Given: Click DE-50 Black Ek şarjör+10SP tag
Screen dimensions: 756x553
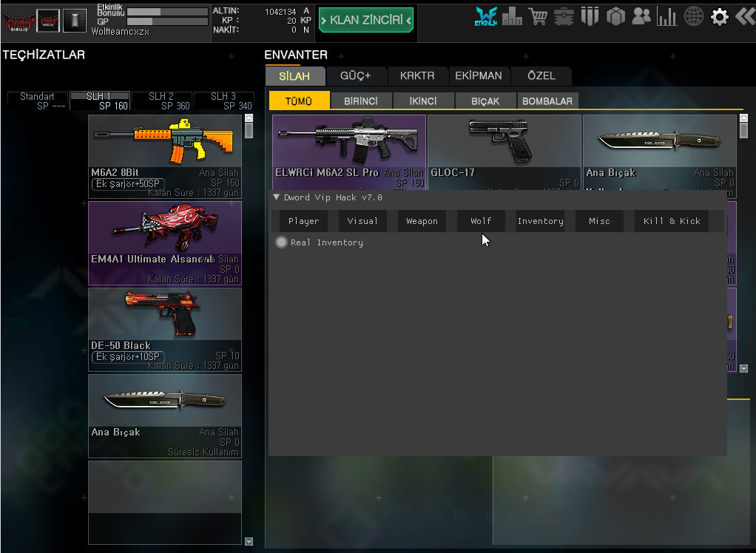Looking at the screenshot, I should [128, 357].
